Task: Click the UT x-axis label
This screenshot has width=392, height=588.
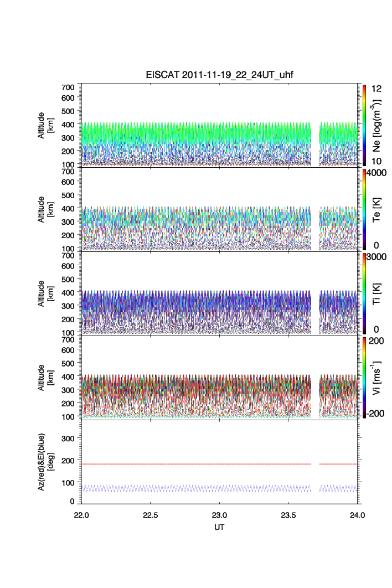Action: [220, 527]
